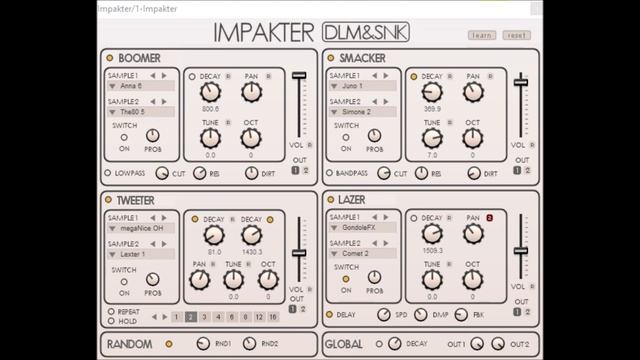Select Smacker output 1
The width and height of the screenshot is (640, 360).
517,171
